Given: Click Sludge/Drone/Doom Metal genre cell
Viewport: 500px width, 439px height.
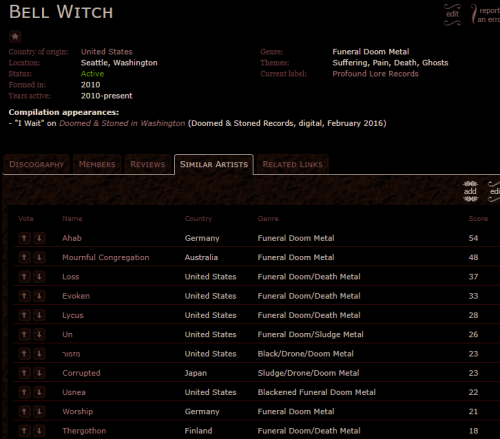Looking at the screenshot, I should pos(308,373).
